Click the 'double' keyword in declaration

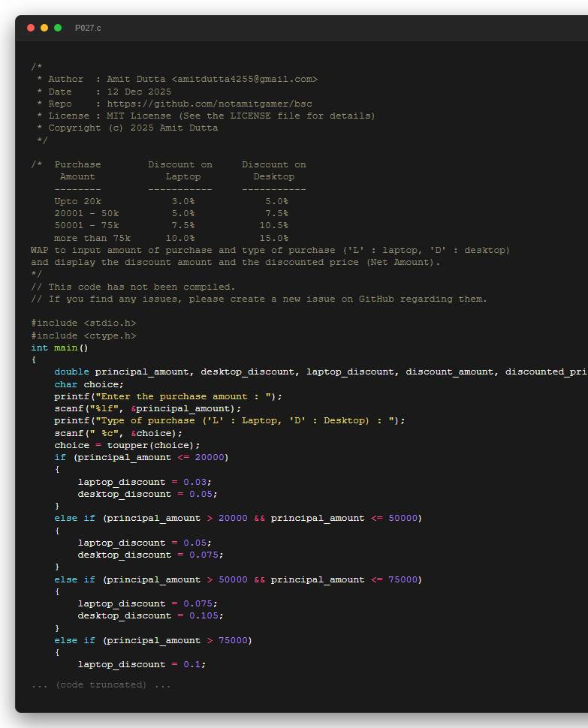[71, 372]
